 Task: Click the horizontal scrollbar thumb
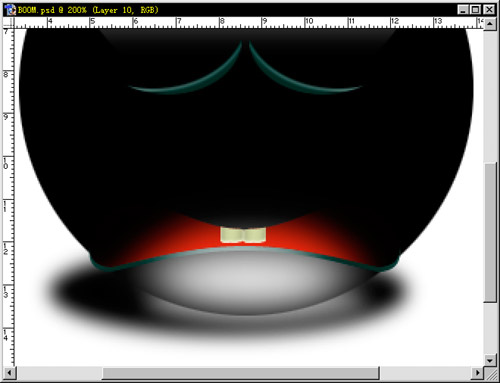240,373
